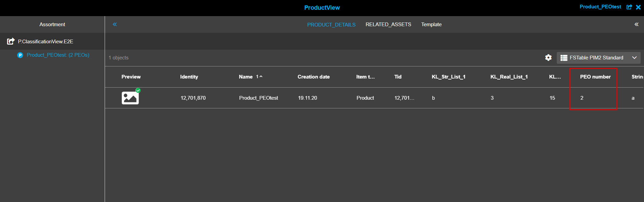Image resolution: width=644 pixels, height=202 pixels.
Task: Click the share icon beside P.ClassificationView.E2E
Action: coord(11,41)
